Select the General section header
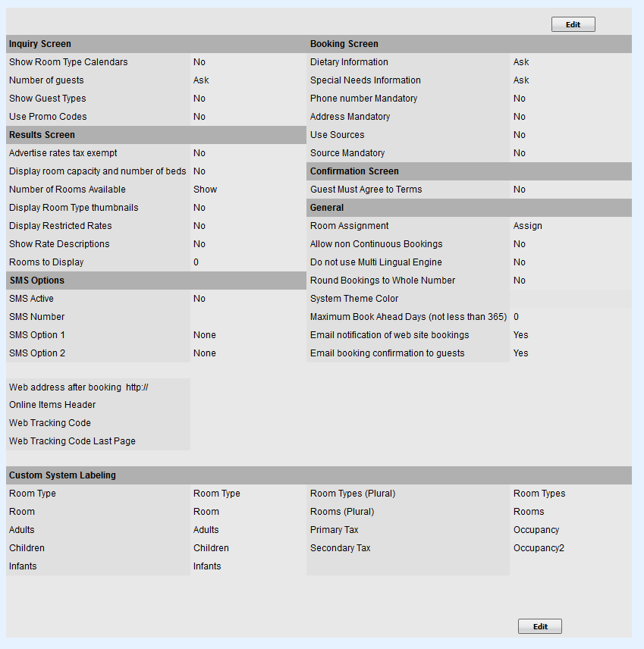Screen dimensions: 644x649 [x=327, y=208]
